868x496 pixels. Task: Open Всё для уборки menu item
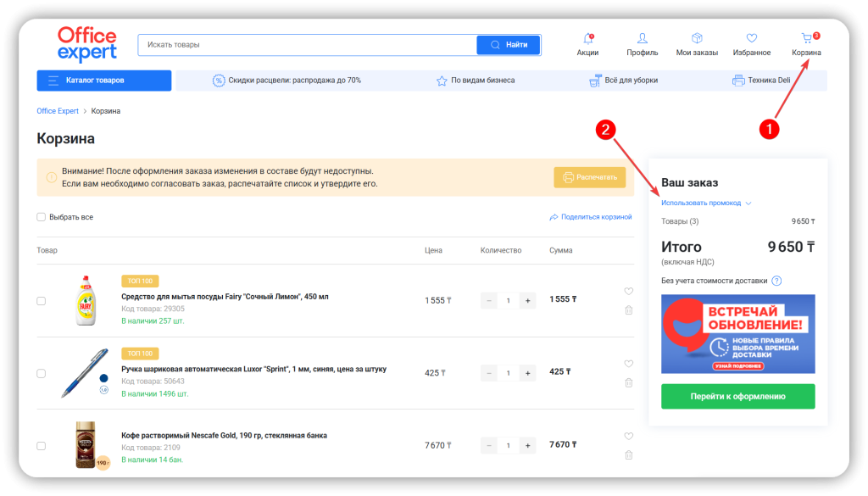tap(623, 81)
